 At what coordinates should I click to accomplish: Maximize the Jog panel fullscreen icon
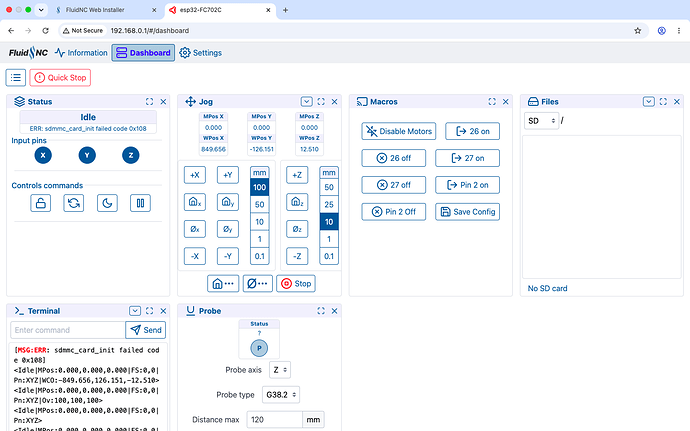(321, 102)
